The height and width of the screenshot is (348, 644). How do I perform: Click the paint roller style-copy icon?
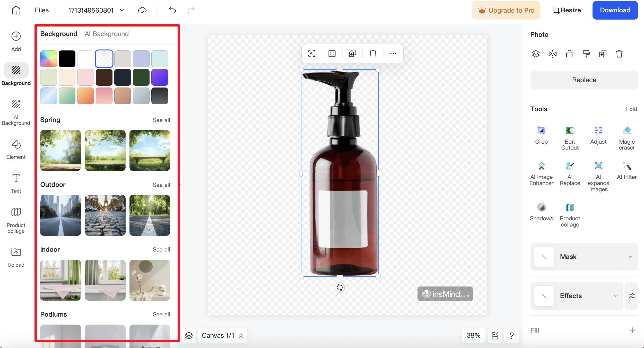tap(586, 54)
